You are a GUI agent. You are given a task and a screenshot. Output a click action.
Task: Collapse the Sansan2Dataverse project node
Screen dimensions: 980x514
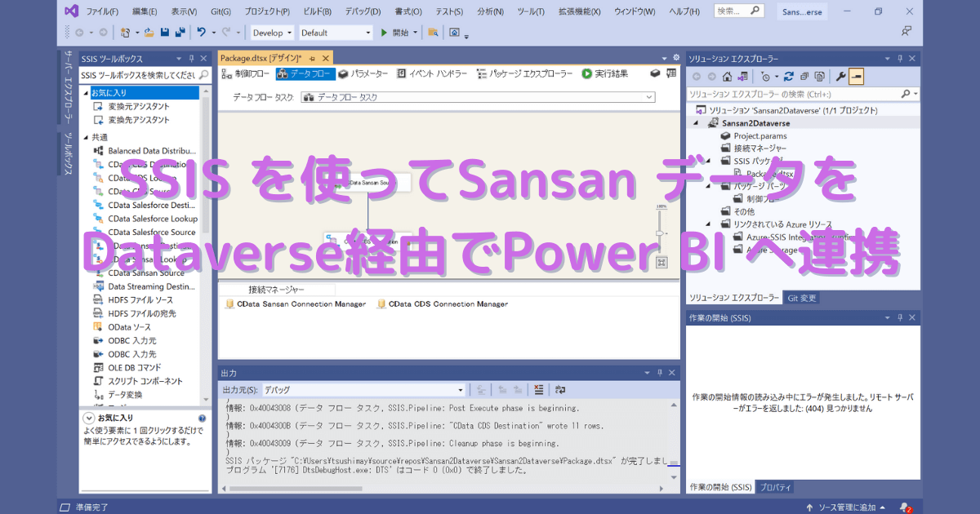(x=697, y=123)
